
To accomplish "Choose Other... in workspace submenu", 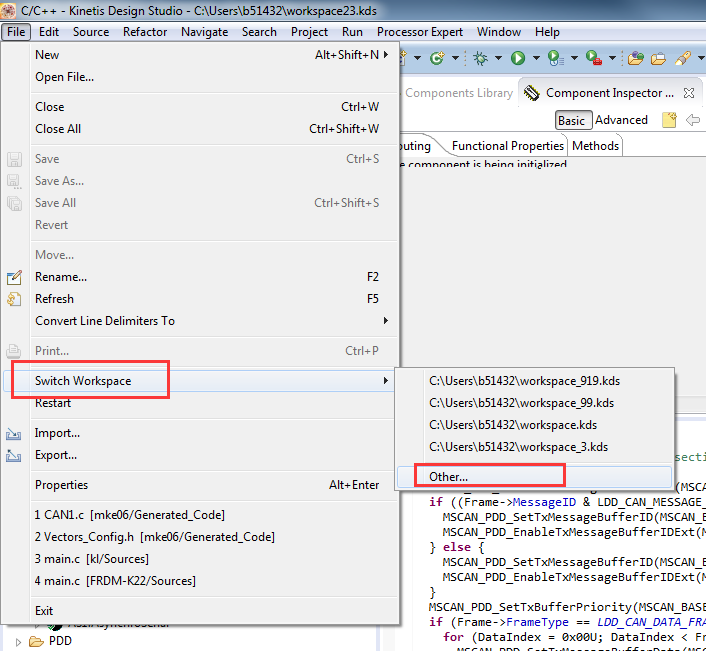I will click(x=534, y=477).
